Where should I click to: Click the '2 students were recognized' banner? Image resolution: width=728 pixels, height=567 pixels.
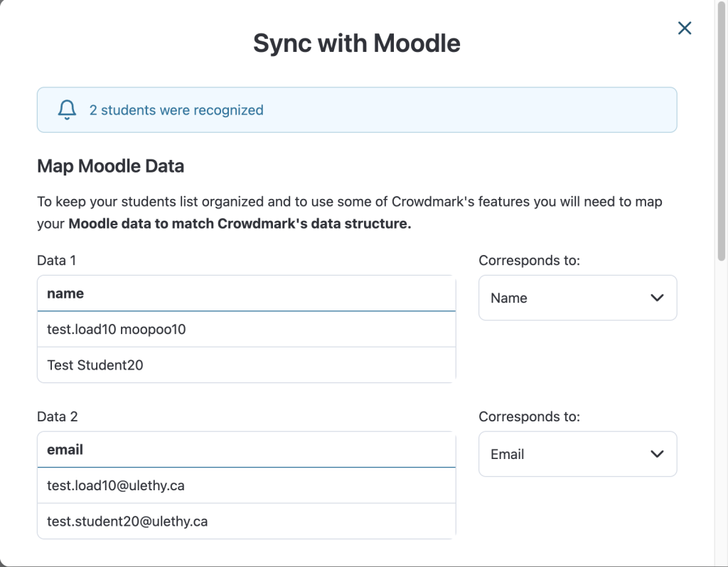(357, 110)
